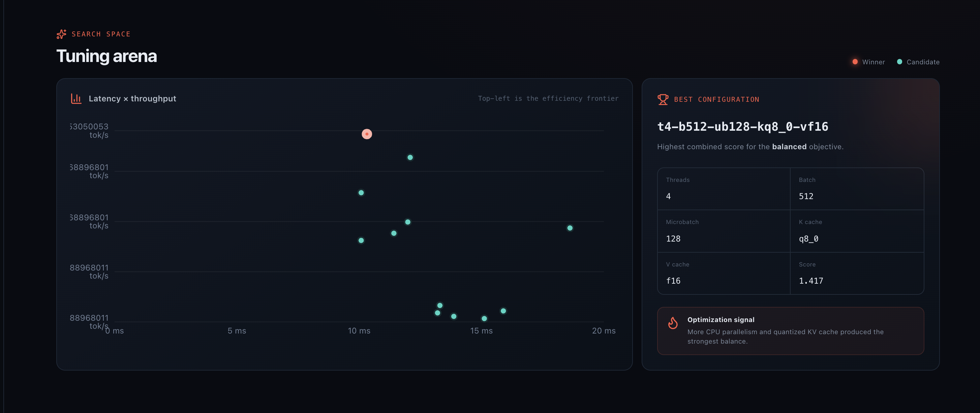The height and width of the screenshot is (413, 980).
Task: Click the K cache cell showing q8_0
Action: point(857,231)
